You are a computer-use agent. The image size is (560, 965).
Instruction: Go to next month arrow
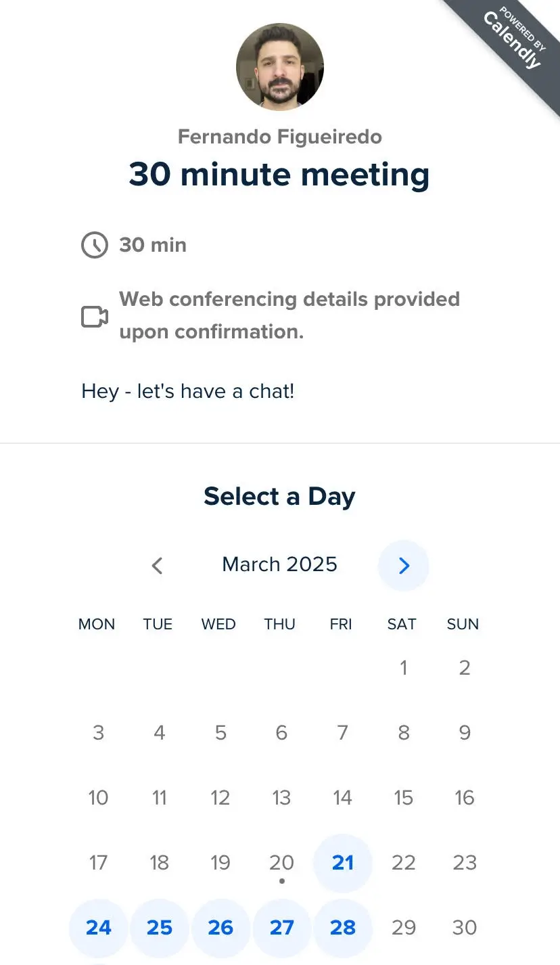pos(404,566)
